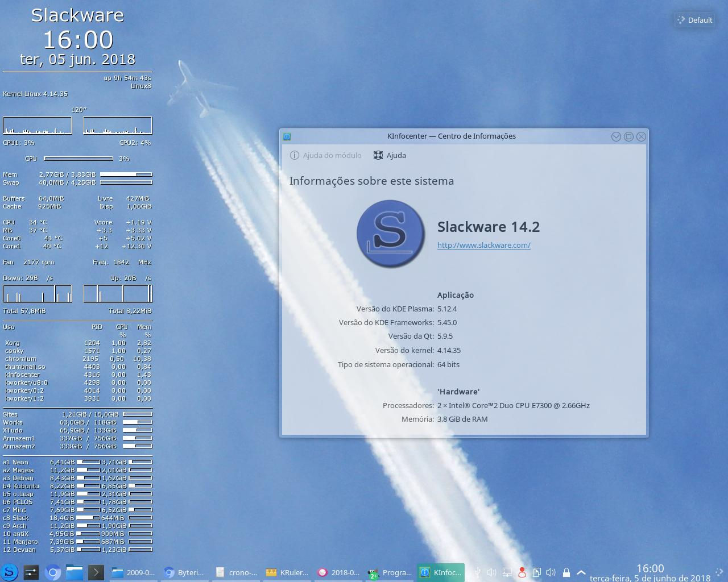Screen dimensions: 728x582
Task: Click the Default activity switcher on the desktop
Action: [x=694, y=20]
